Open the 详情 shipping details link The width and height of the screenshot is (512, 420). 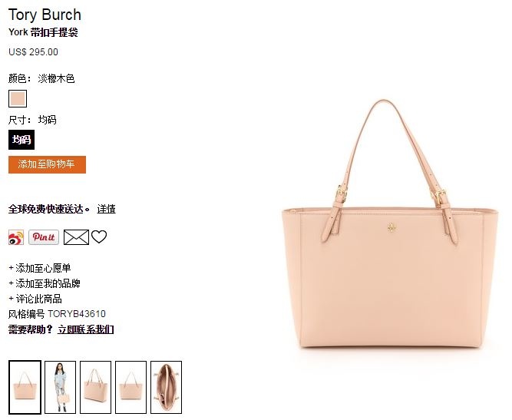point(106,209)
